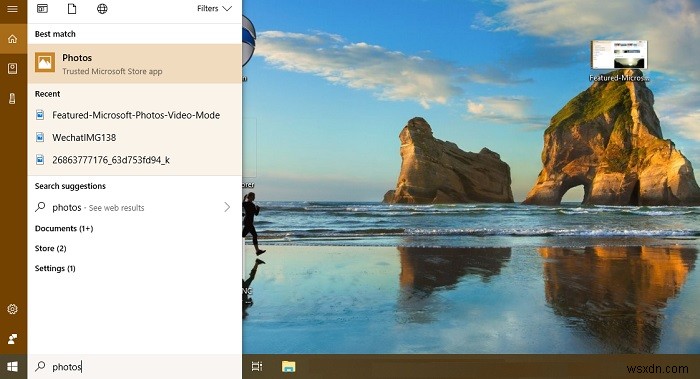Click the magnifier icon beside photos suggestion
This screenshot has width=700, height=379.
(40, 207)
